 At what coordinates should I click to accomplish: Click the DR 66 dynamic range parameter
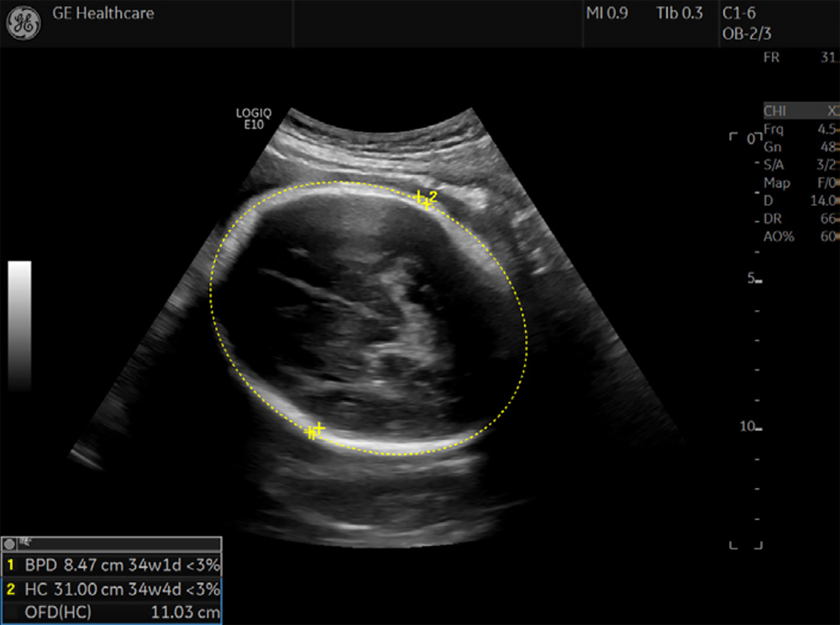pos(800,218)
